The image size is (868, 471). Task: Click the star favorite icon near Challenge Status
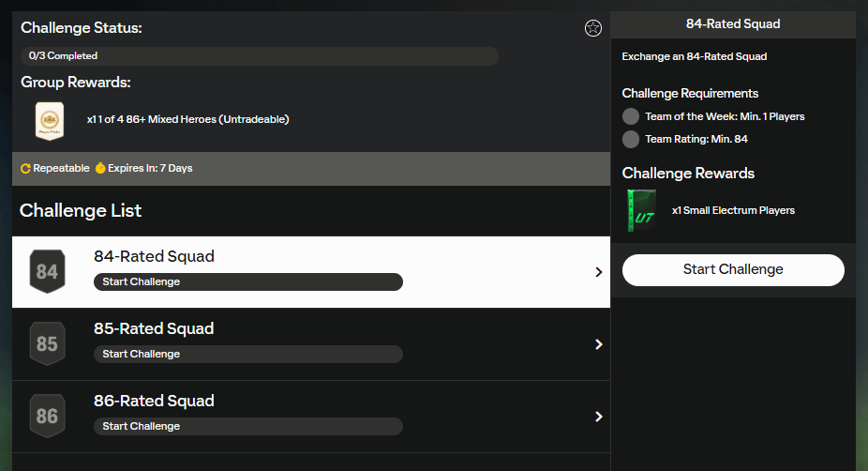click(x=592, y=28)
